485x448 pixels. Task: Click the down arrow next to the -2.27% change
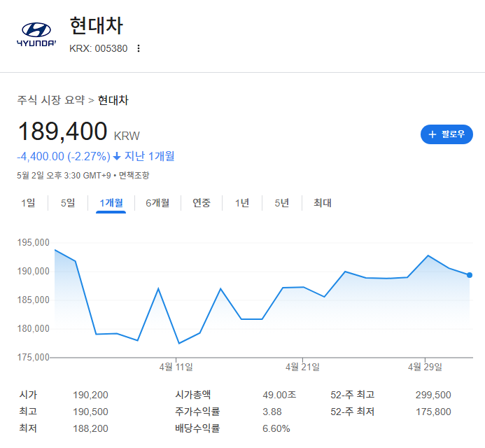117,157
